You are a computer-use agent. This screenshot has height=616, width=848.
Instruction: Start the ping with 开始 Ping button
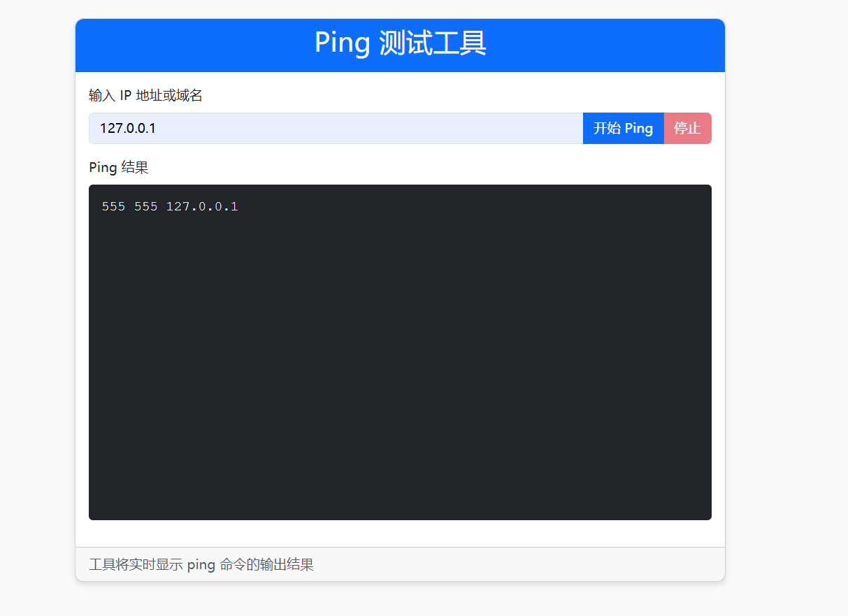(x=623, y=129)
